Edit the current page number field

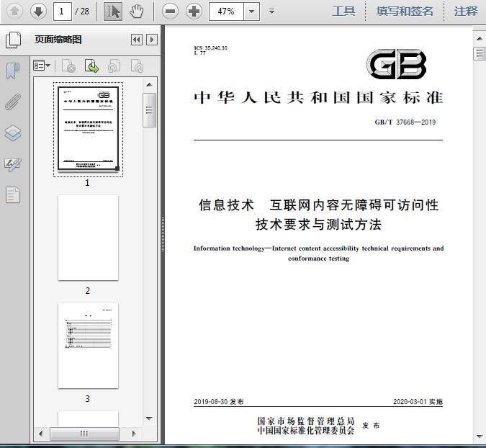click(x=63, y=12)
